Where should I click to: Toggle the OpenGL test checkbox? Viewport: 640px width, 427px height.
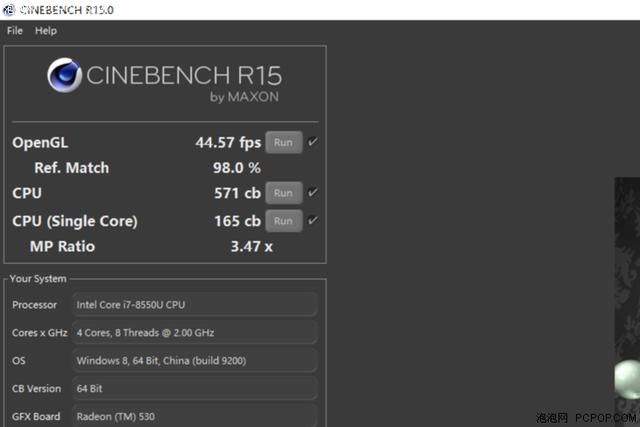pos(313,142)
